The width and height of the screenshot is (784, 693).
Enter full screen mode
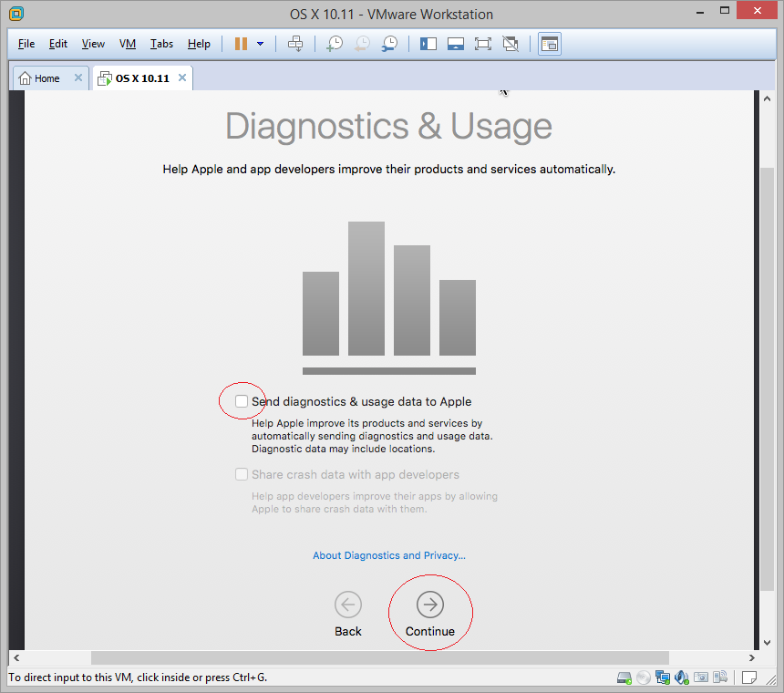click(483, 44)
